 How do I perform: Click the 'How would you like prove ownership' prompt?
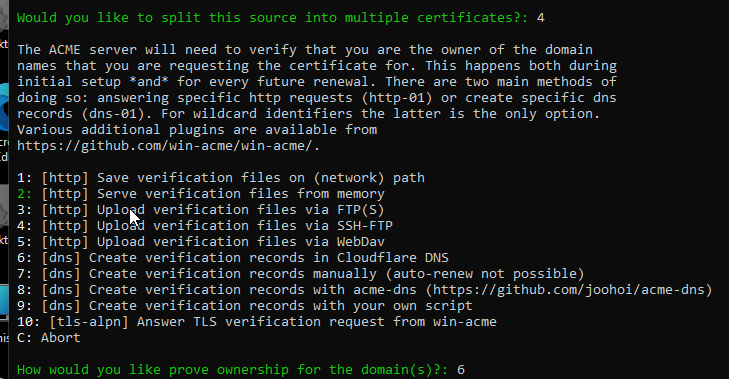(241, 370)
